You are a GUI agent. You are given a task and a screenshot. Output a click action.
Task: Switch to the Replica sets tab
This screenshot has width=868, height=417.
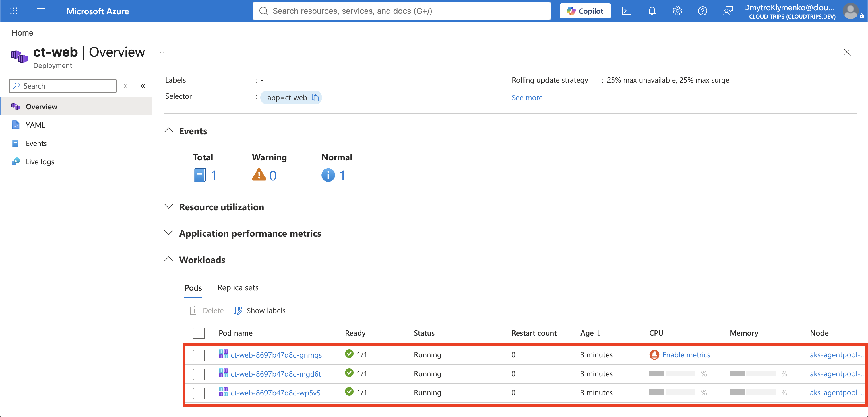coord(238,288)
